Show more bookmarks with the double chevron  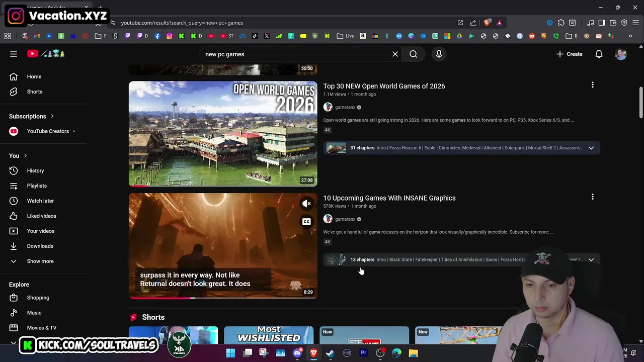click(x=630, y=36)
